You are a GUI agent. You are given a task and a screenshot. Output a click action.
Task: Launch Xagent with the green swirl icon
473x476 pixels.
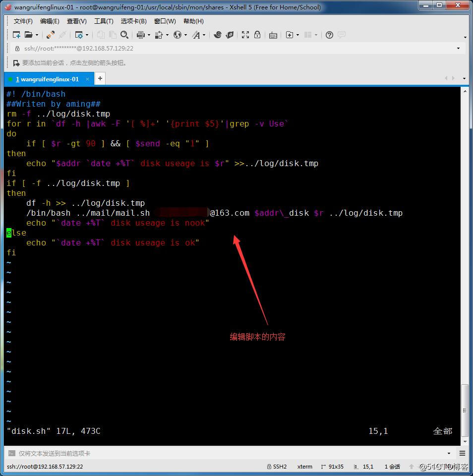[230, 35]
